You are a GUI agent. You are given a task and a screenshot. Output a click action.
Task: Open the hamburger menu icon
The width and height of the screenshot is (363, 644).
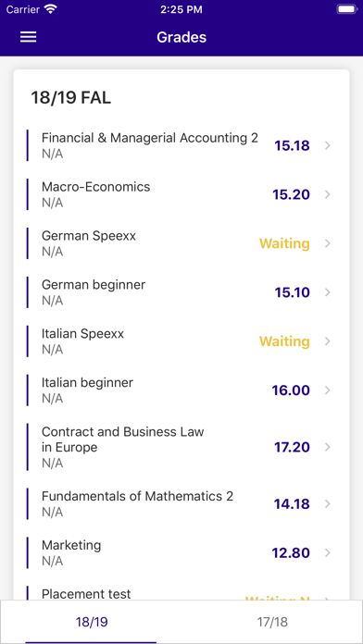(x=29, y=37)
